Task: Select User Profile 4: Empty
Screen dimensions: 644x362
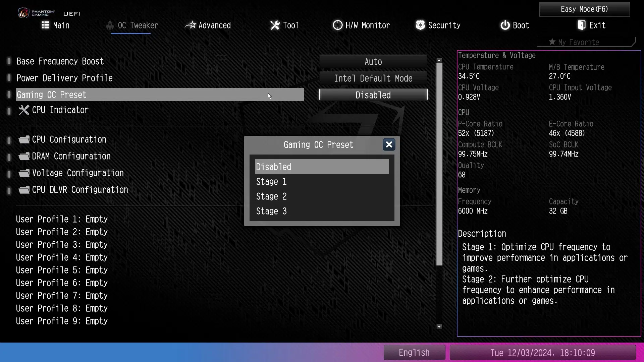Action: point(62,257)
